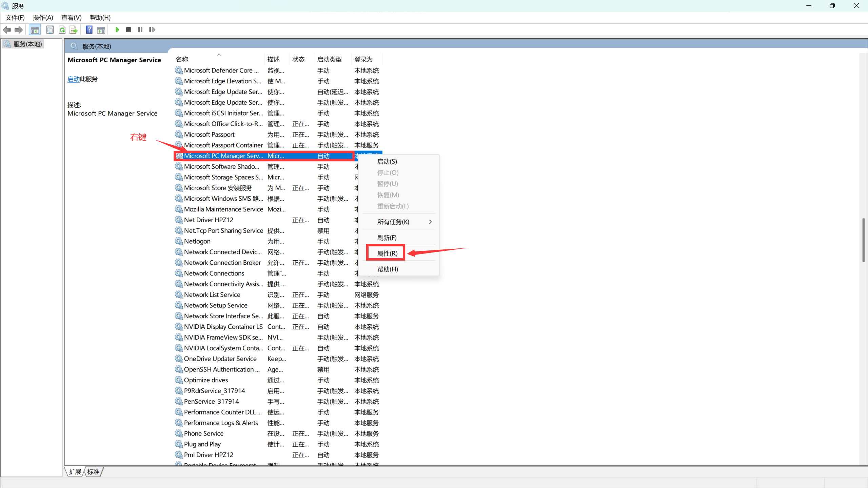Viewport: 868px width, 488px height.
Task: Click the Export List toolbar icon
Action: (74, 30)
